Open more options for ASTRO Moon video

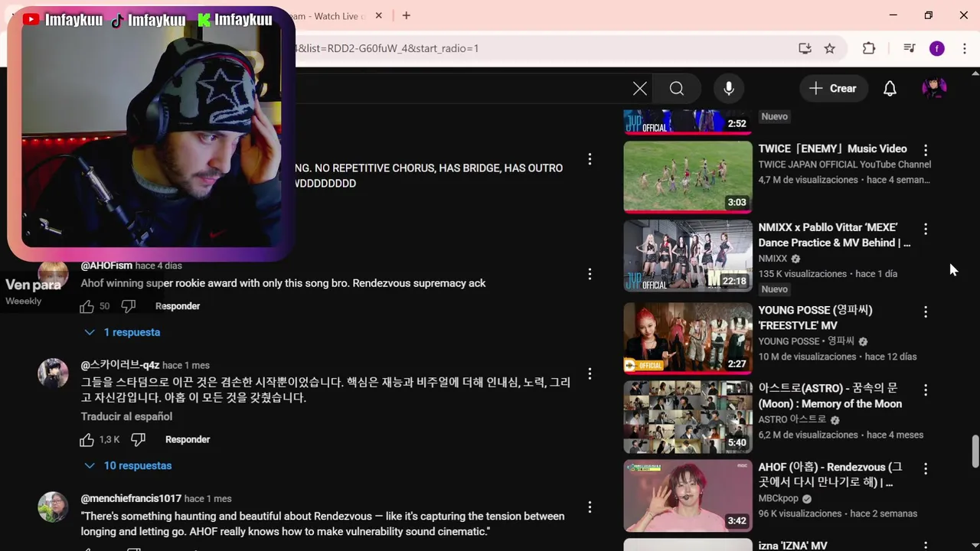pos(926,390)
